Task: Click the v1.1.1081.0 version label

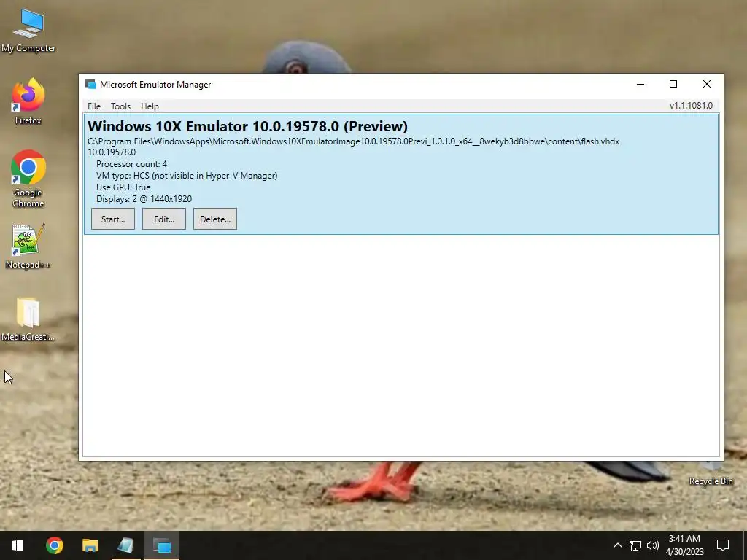Action: 691,106
